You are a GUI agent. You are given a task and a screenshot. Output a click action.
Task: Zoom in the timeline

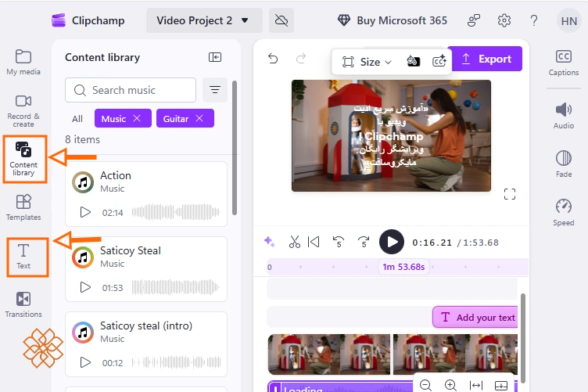pos(450,385)
